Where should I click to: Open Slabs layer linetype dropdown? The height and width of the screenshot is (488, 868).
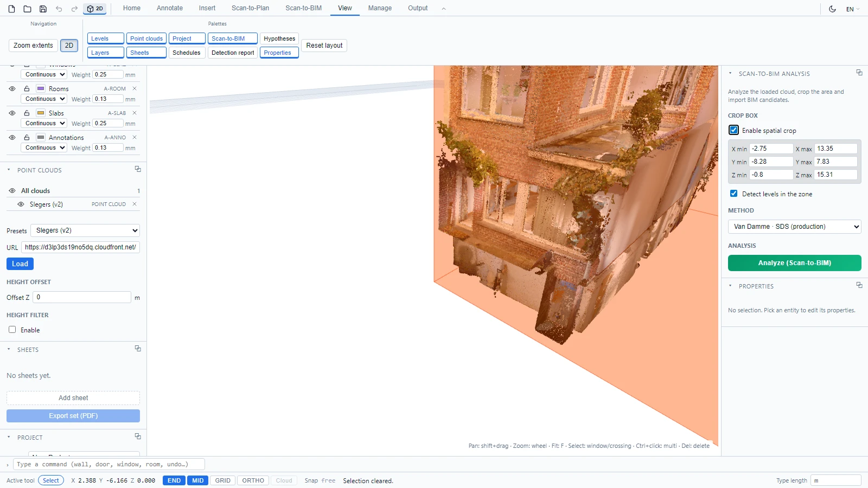tap(44, 123)
